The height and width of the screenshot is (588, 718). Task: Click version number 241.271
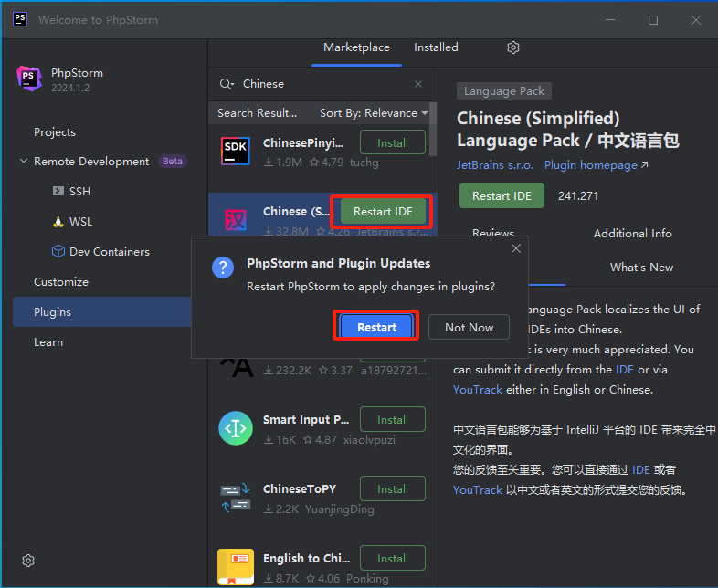tap(578, 195)
